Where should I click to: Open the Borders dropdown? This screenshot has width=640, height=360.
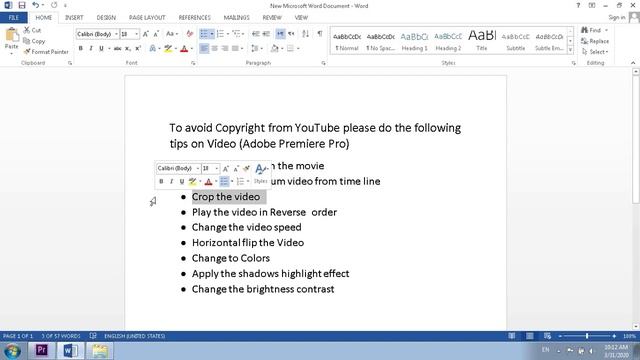(x=299, y=49)
